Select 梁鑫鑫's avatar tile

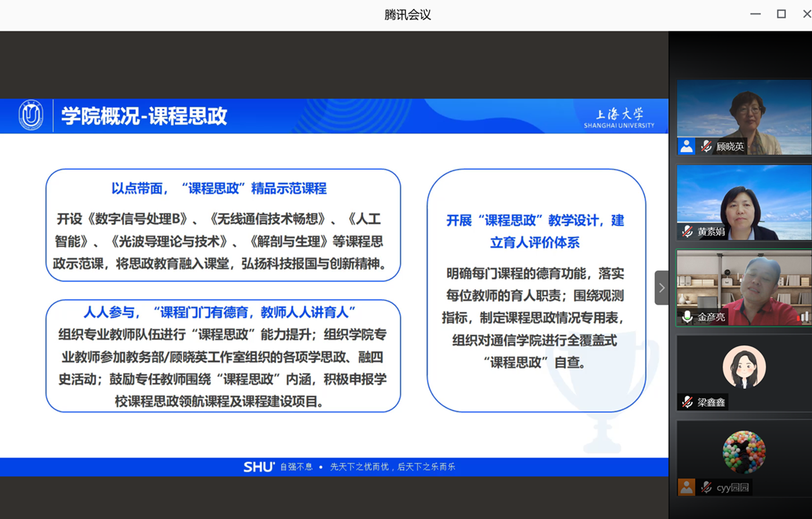(x=744, y=373)
